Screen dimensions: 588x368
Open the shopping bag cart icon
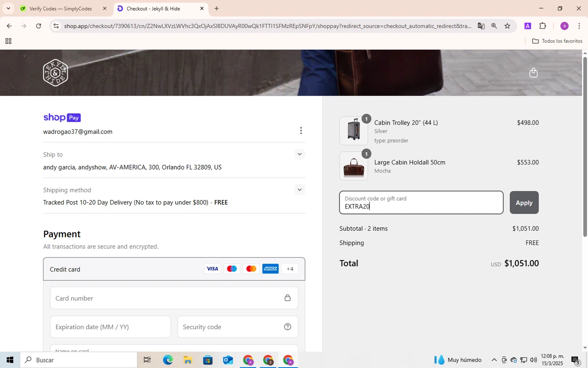[x=533, y=73]
